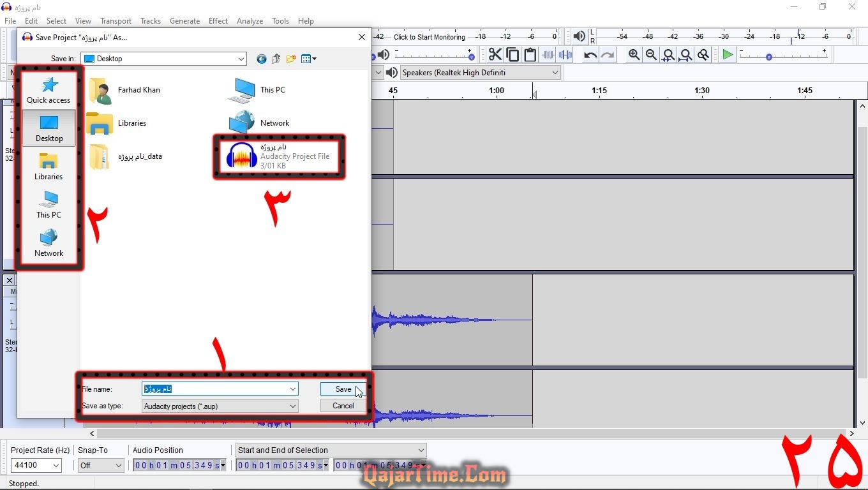Click the Zoom In magnifier icon

tap(634, 55)
